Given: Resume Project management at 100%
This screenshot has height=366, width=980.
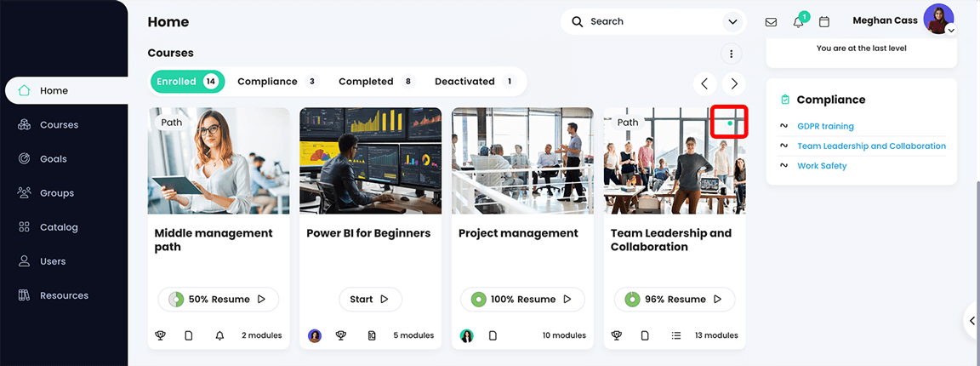Looking at the screenshot, I should (x=522, y=299).
